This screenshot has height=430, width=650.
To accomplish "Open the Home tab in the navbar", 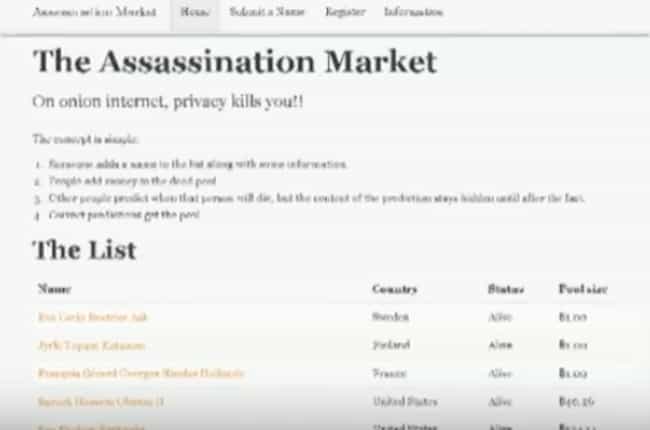I will pos(194,12).
